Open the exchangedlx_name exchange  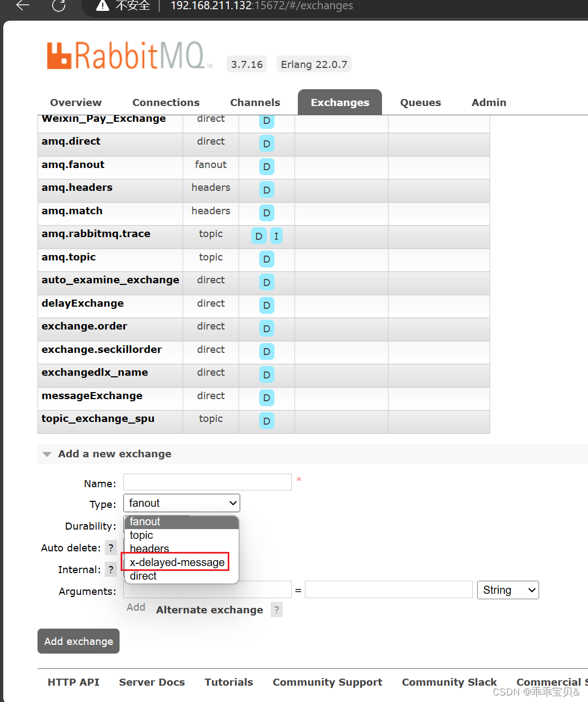pyautogui.click(x=95, y=372)
